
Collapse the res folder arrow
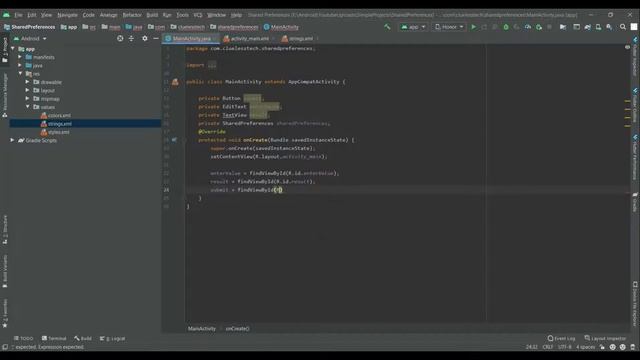click(x=20, y=73)
